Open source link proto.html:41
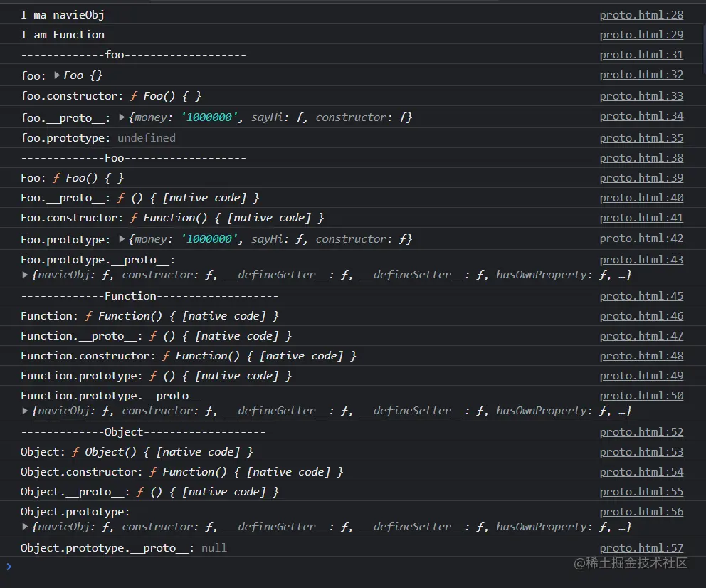 point(641,217)
